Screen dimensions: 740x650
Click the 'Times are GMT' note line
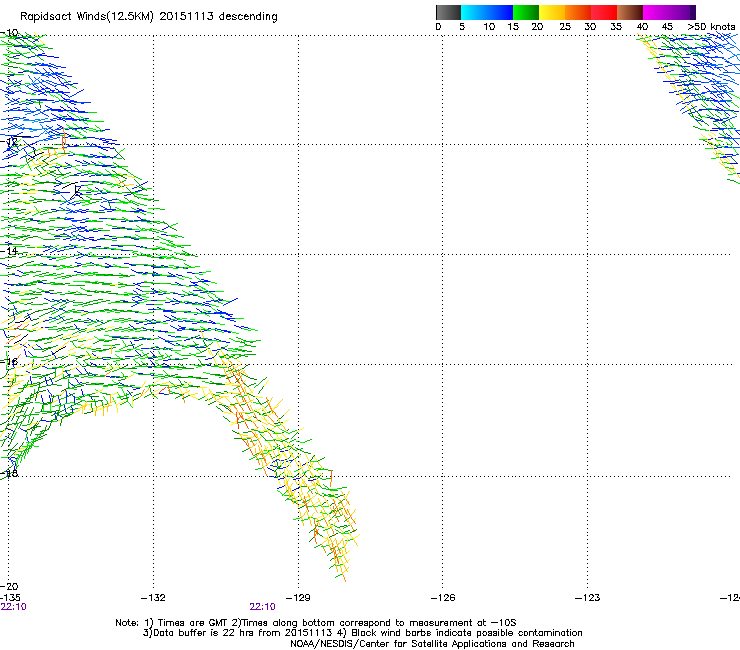pos(316,623)
